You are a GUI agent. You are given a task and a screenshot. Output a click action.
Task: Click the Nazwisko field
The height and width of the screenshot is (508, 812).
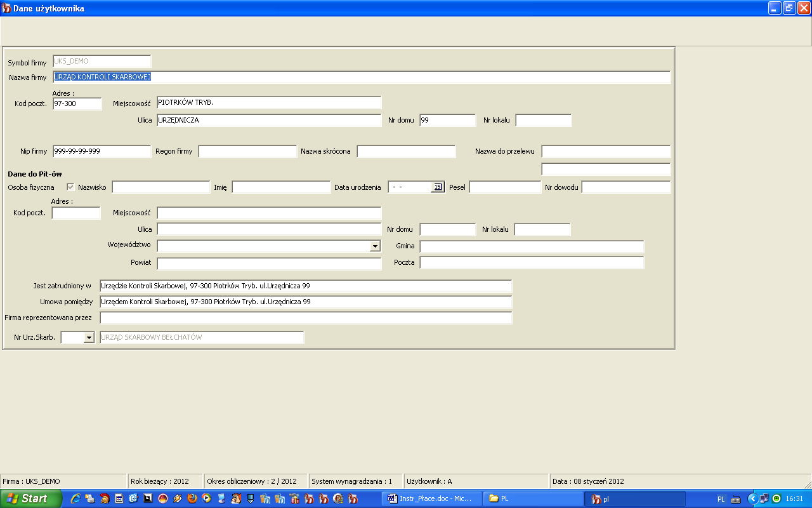click(161, 187)
